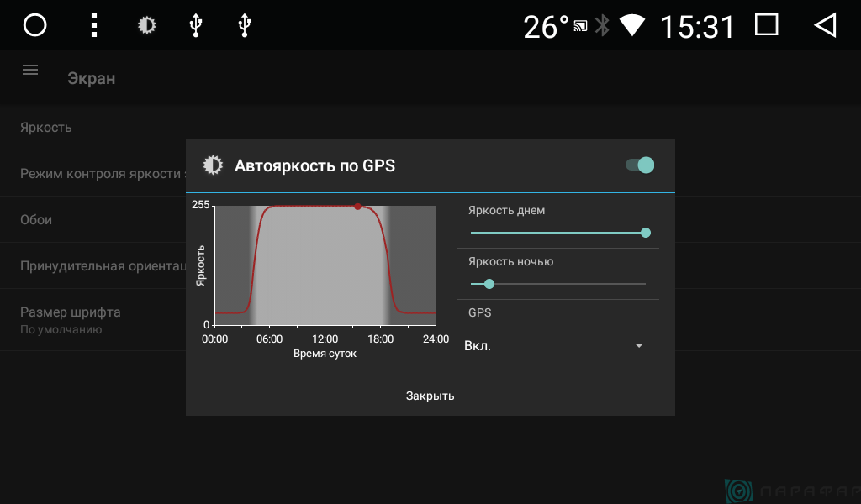Open the hamburger navigation menu

(30, 71)
